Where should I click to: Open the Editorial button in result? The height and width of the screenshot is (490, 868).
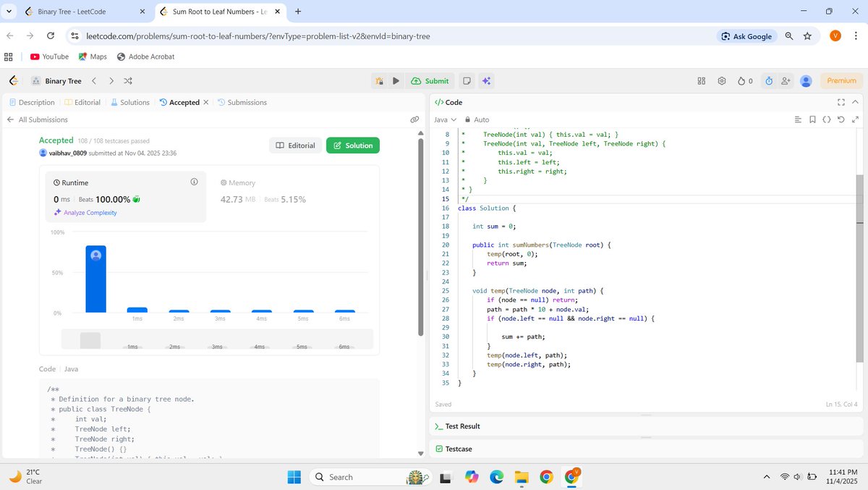295,145
